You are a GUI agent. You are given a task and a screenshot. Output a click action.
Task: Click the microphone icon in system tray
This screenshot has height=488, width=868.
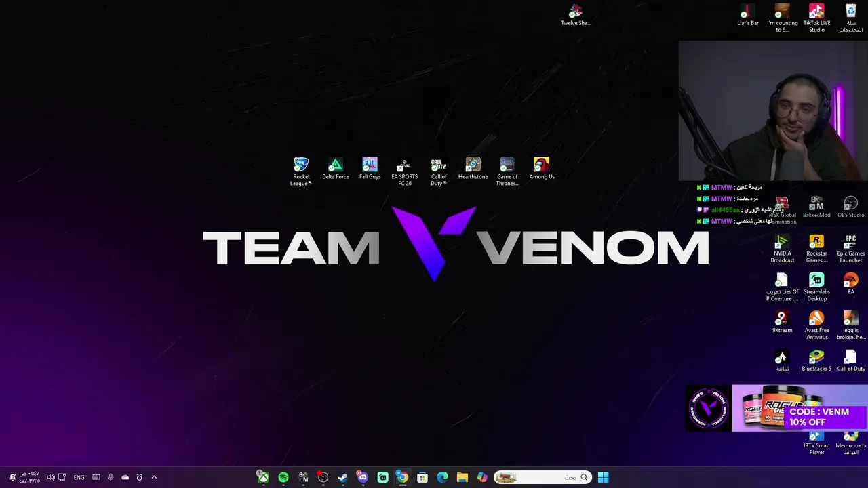(x=111, y=477)
